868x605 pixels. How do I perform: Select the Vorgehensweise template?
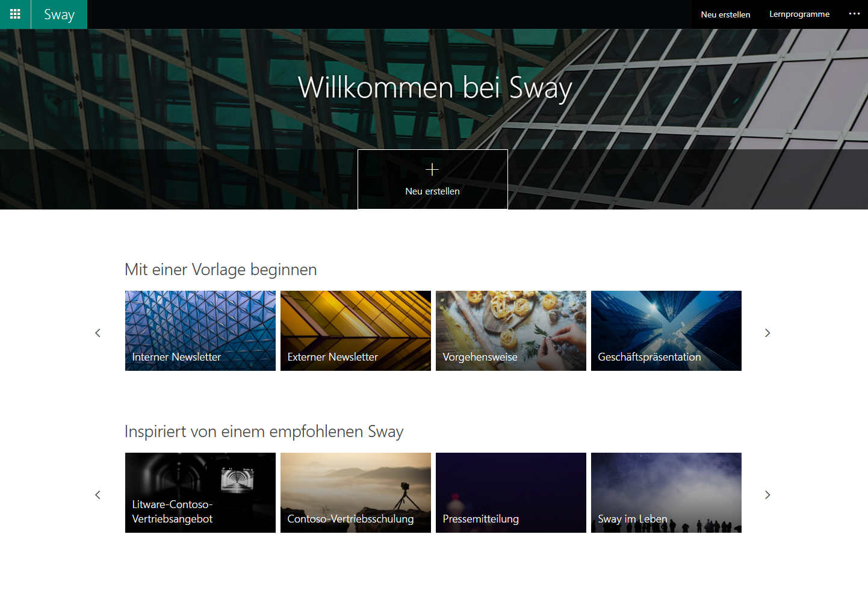(511, 330)
